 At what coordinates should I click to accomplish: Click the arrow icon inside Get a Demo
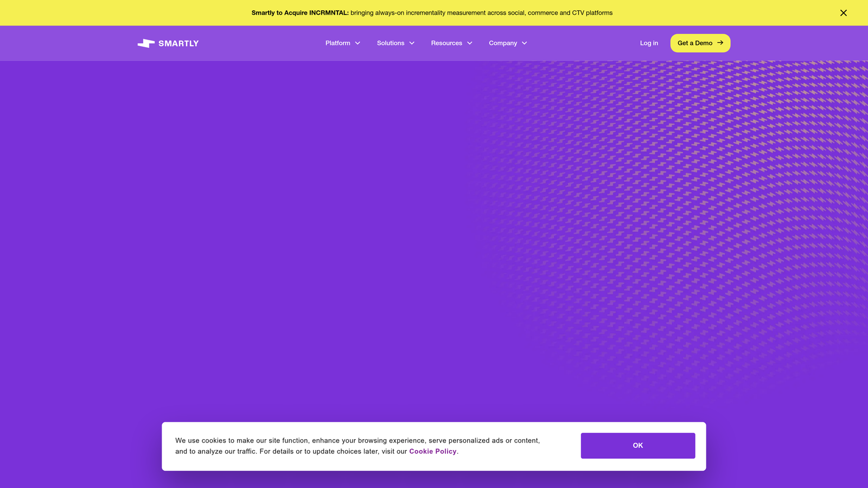click(720, 43)
